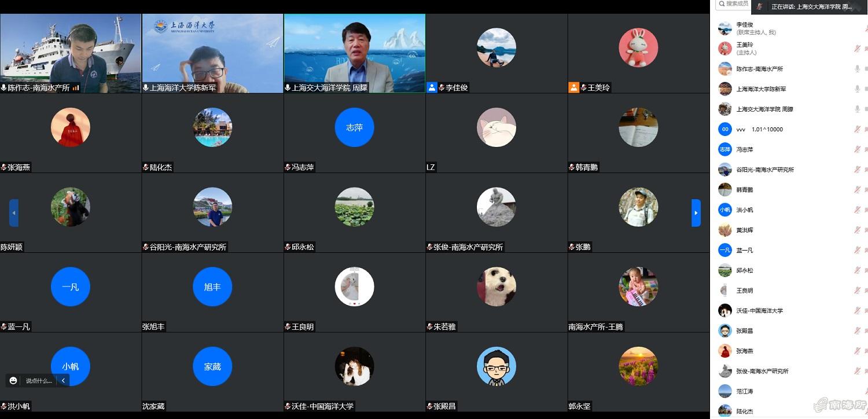This screenshot has width=868, height=419.
Task: Select 上海交大海洋学院 周朦 video tile
Action: [x=354, y=53]
